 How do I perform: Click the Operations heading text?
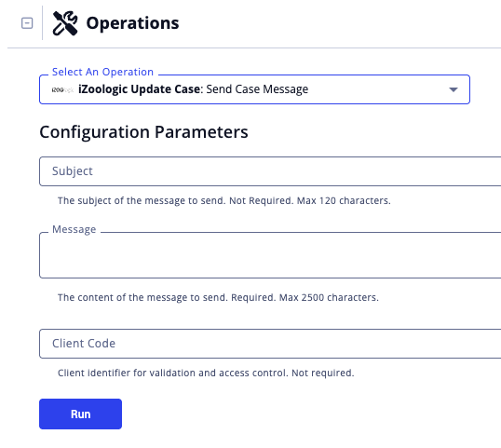coord(132,23)
